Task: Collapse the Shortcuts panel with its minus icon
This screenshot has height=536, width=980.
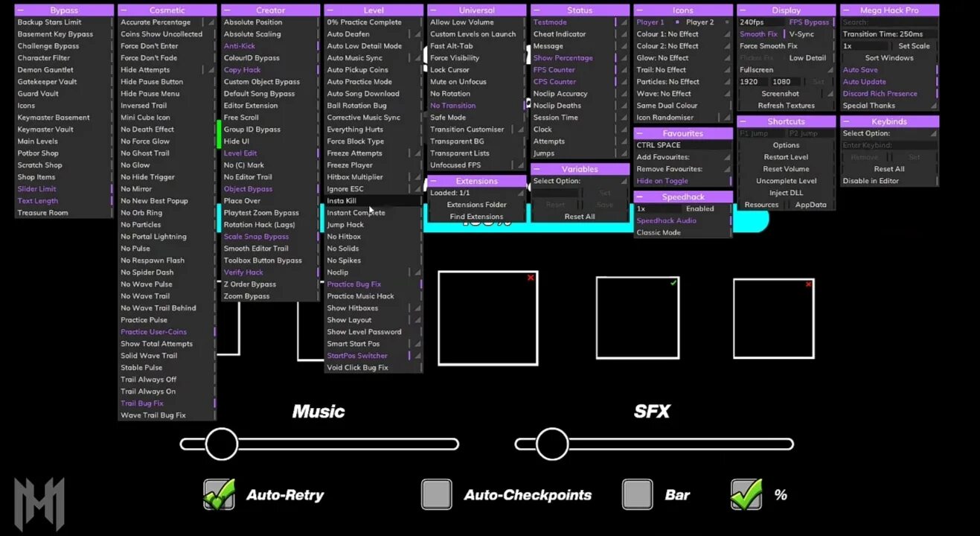Action: coord(743,121)
